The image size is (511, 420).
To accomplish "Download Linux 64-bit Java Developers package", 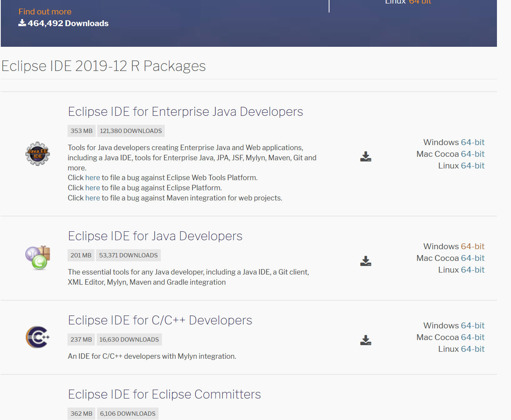I will 472,269.
